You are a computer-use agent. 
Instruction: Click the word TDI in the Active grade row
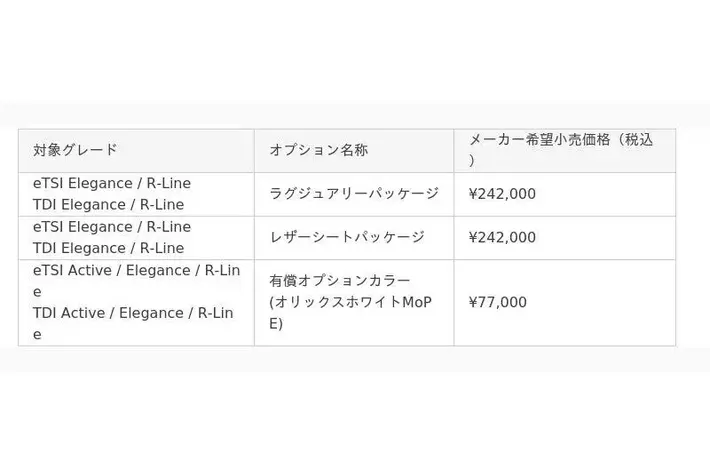[46, 313]
